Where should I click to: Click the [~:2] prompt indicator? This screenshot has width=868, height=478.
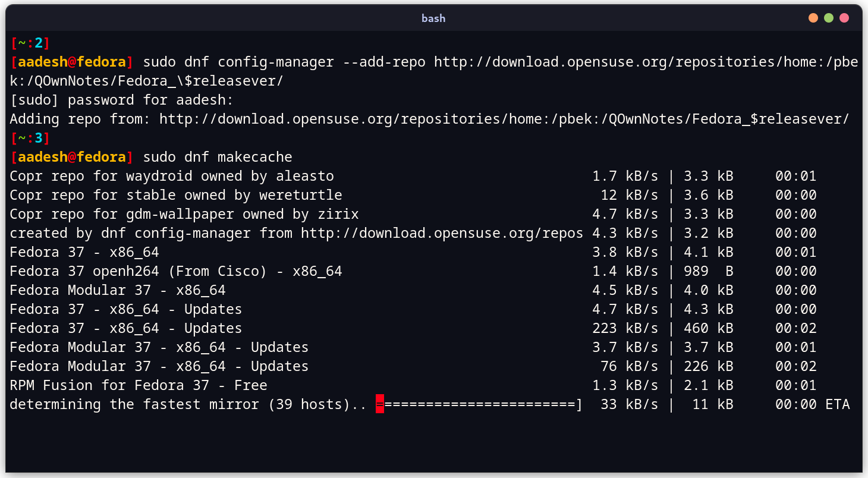[x=30, y=43]
